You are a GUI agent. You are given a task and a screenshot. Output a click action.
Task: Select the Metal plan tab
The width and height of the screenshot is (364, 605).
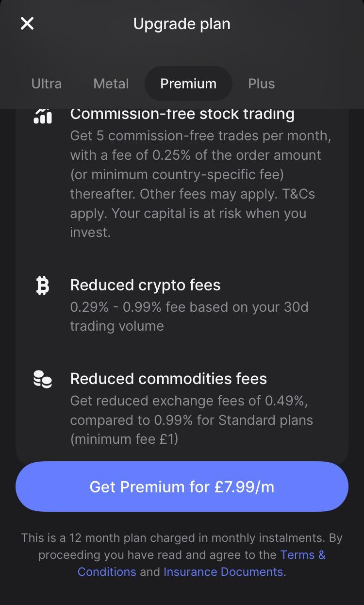click(x=111, y=84)
